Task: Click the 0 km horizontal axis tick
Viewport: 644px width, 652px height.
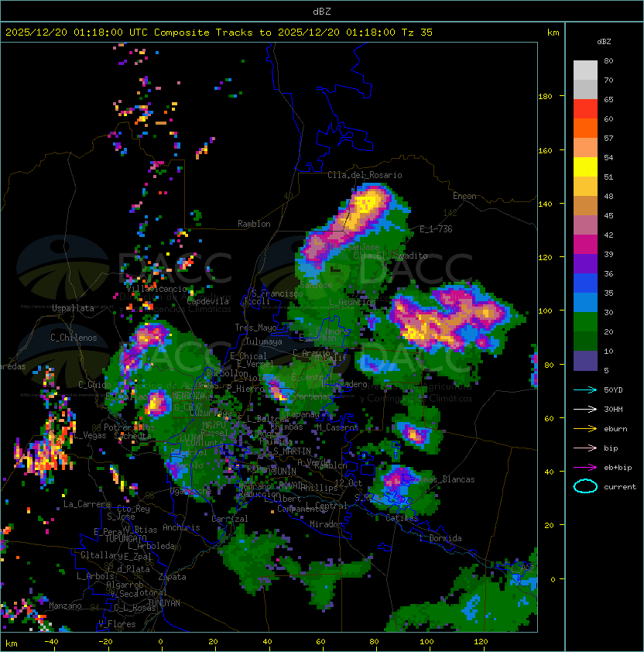Action: point(160,642)
